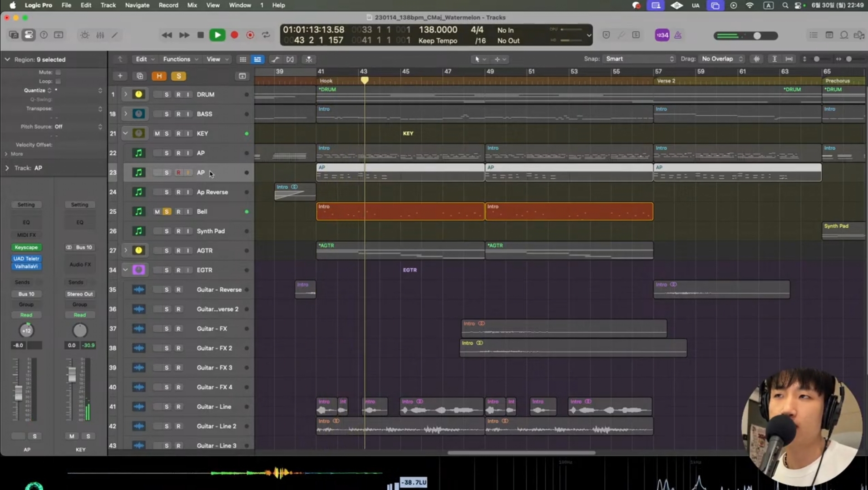
Task: Open the Library panel icon
Action: [14, 35]
